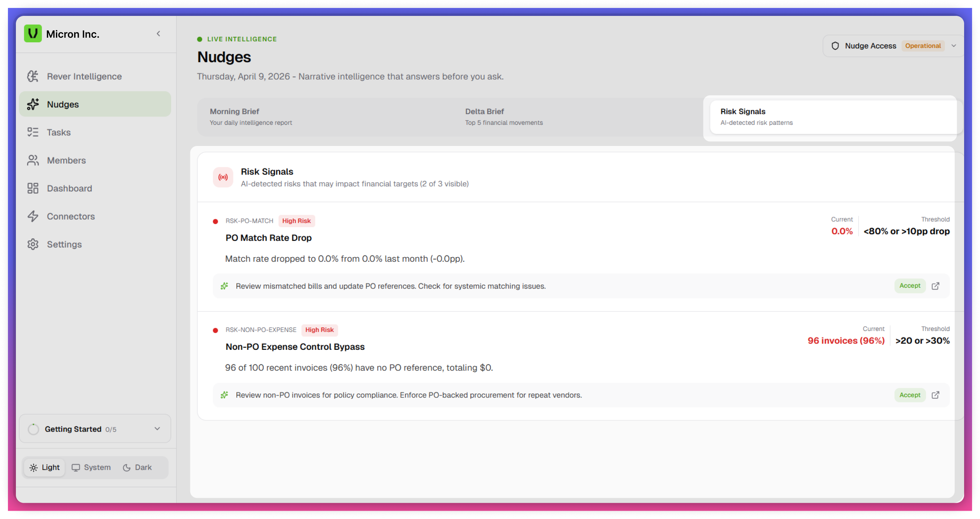Collapse the sidebar with the chevron arrow

pos(158,33)
